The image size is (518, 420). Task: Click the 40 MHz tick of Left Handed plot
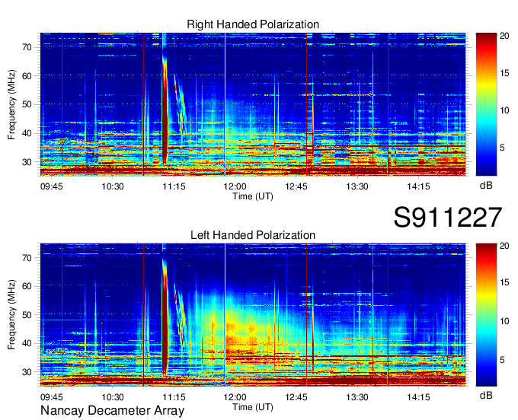(x=27, y=343)
